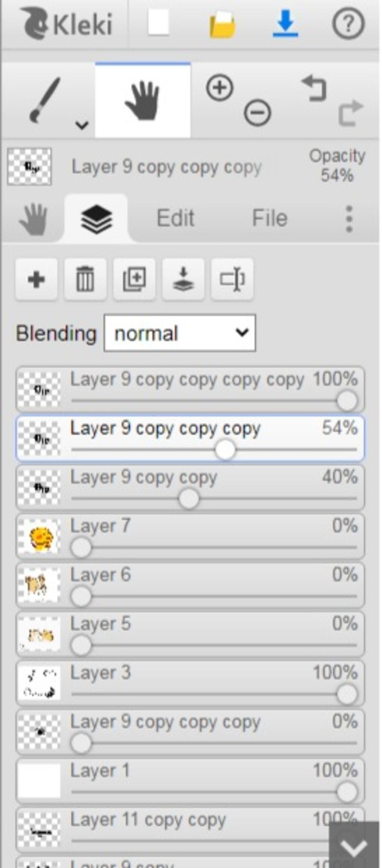The height and width of the screenshot is (868, 382).
Task: Switch to the File tab
Action: click(270, 218)
